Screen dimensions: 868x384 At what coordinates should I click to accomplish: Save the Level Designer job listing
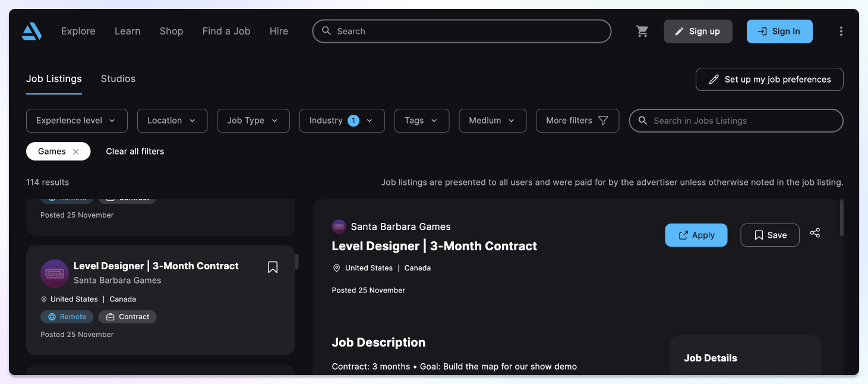pyautogui.click(x=769, y=235)
